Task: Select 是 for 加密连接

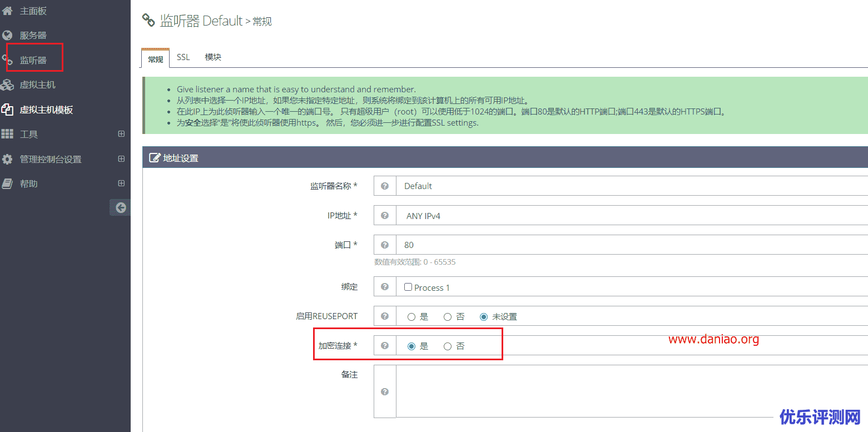Action: click(411, 346)
